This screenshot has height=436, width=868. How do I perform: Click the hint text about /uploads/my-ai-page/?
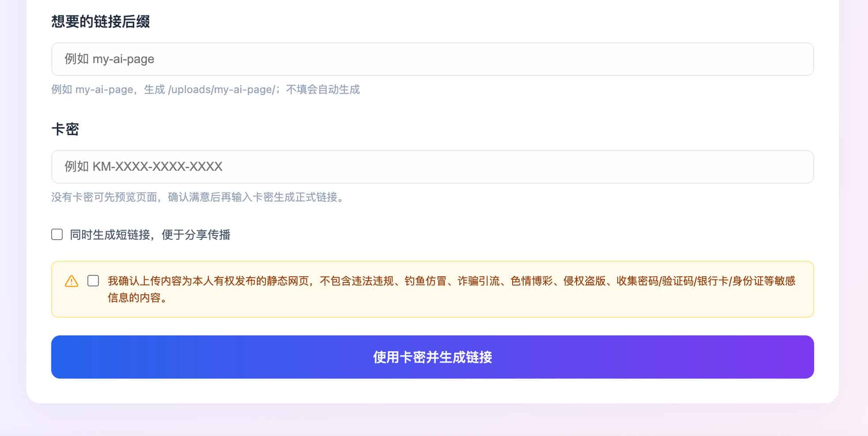(205, 90)
